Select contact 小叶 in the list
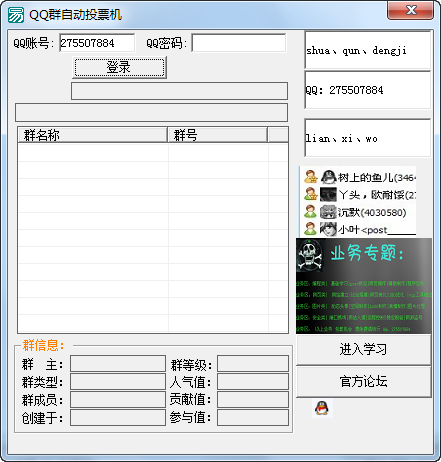The height and width of the screenshot is (462, 441). [359, 229]
